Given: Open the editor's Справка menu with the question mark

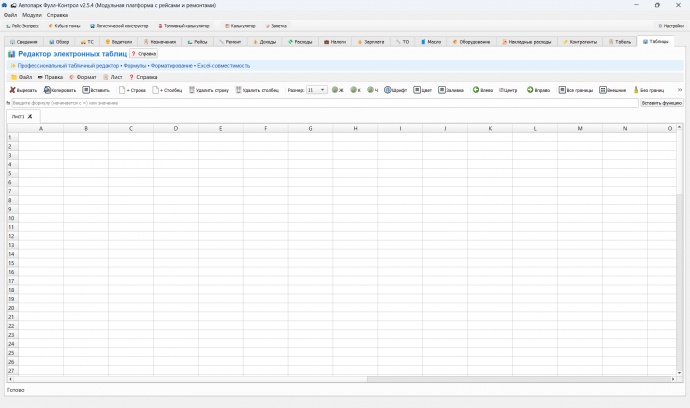Looking at the screenshot, I should [x=143, y=77].
